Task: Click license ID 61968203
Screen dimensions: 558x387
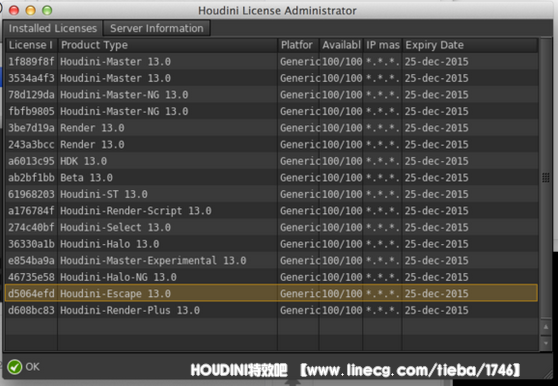Action: pos(31,194)
